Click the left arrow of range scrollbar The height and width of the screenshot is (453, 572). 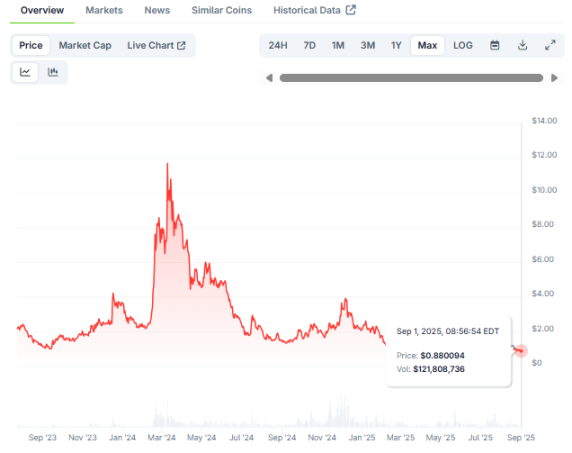pyautogui.click(x=269, y=78)
